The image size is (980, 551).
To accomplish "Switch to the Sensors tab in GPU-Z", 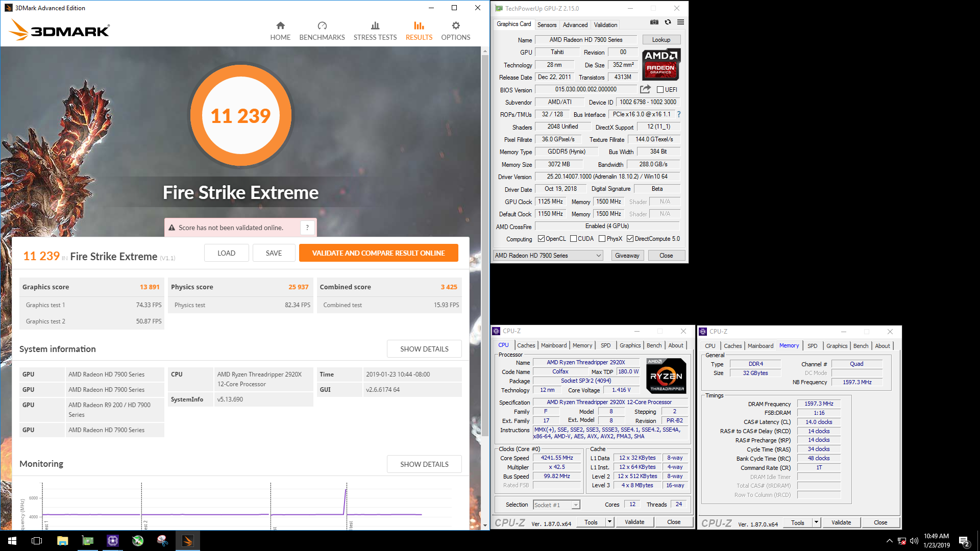I will click(547, 25).
